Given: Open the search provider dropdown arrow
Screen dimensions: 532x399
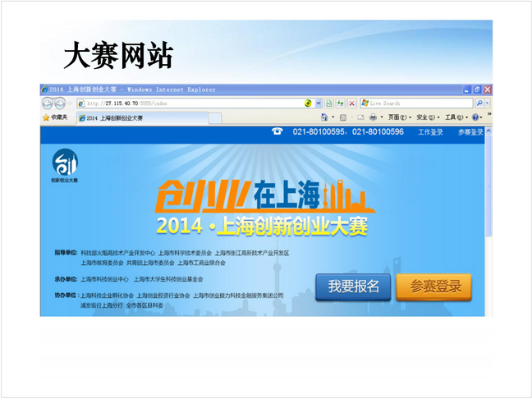Looking at the screenshot, I should click(x=488, y=103).
